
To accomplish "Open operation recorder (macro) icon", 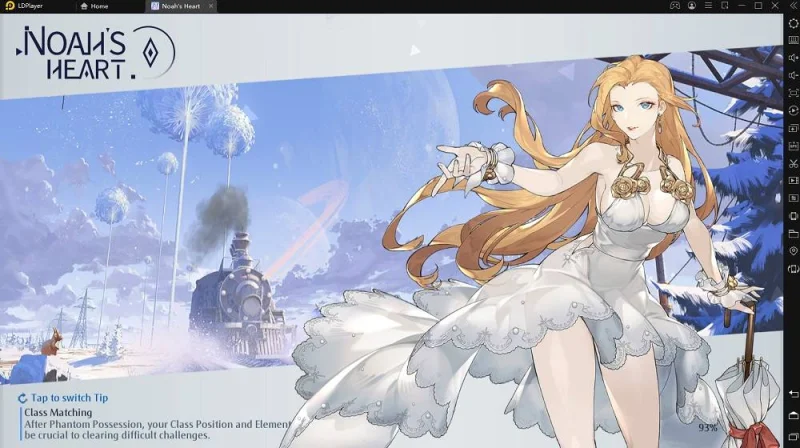I will click(793, 110).
